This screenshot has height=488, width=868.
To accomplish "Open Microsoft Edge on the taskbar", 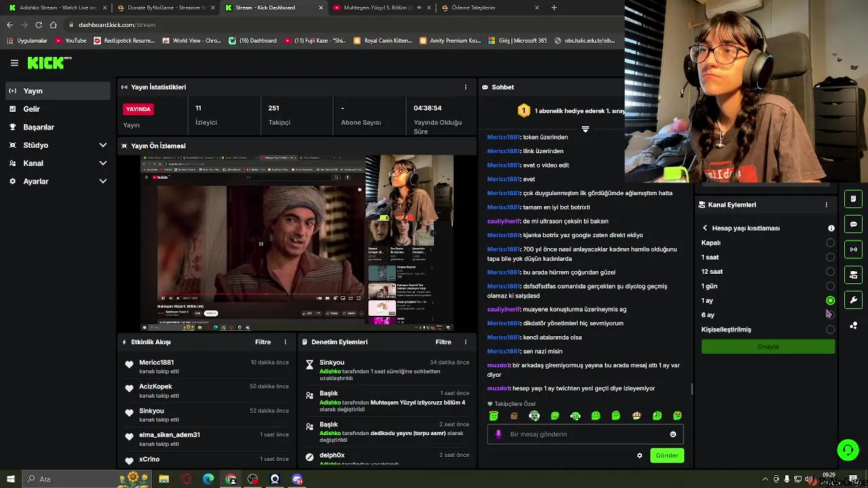I will (208, 479).
